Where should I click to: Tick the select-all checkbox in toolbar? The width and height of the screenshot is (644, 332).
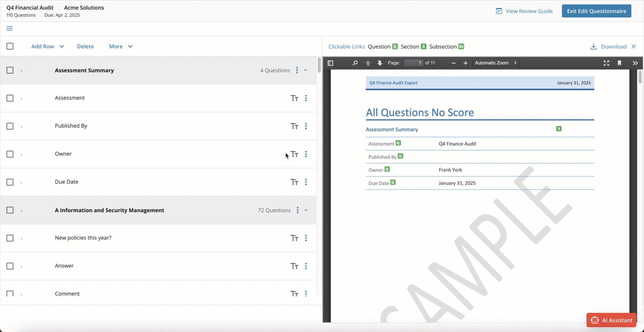coord(10,46)
